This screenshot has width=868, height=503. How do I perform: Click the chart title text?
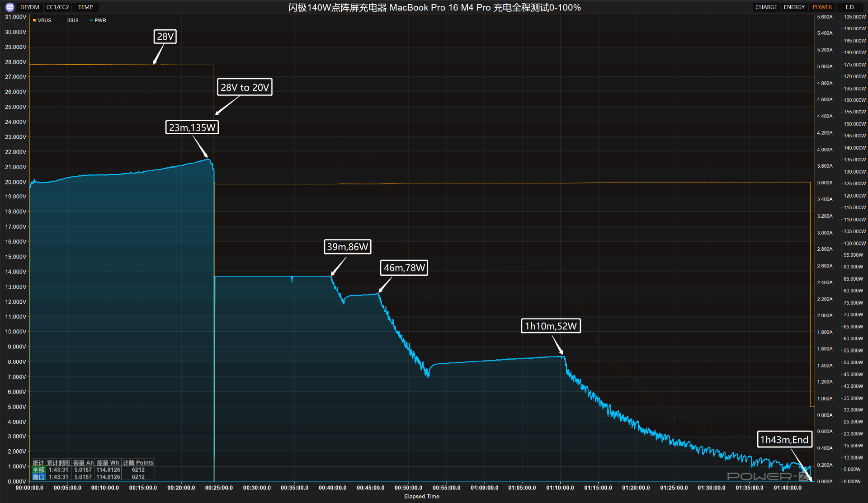tap(434, 8)
